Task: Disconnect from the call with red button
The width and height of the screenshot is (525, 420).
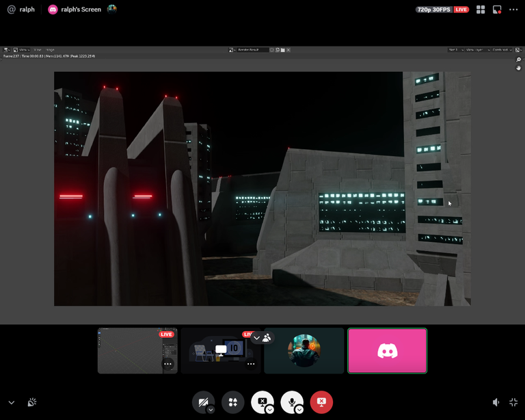Action: 321,402
